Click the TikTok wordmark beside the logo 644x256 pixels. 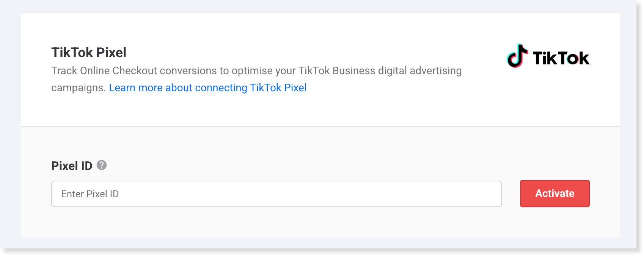click(561, 58)
